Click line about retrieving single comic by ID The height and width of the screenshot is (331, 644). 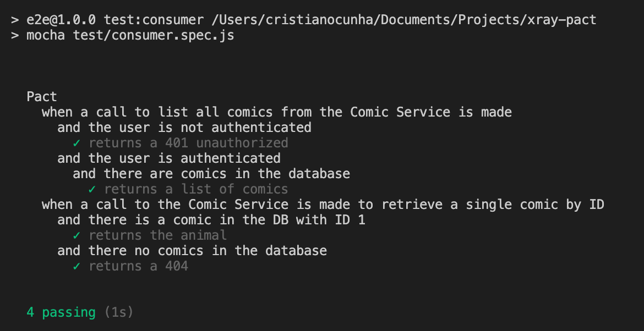pyautogui.click(x=323, y=205)
